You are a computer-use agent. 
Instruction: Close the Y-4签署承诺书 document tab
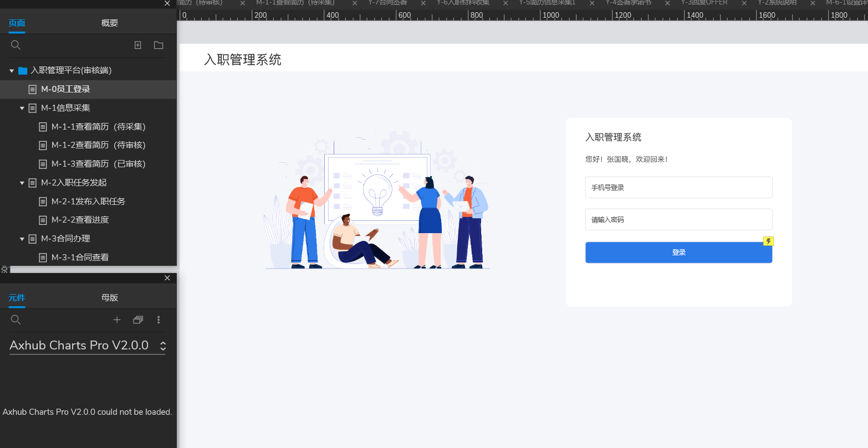point(667,3)
